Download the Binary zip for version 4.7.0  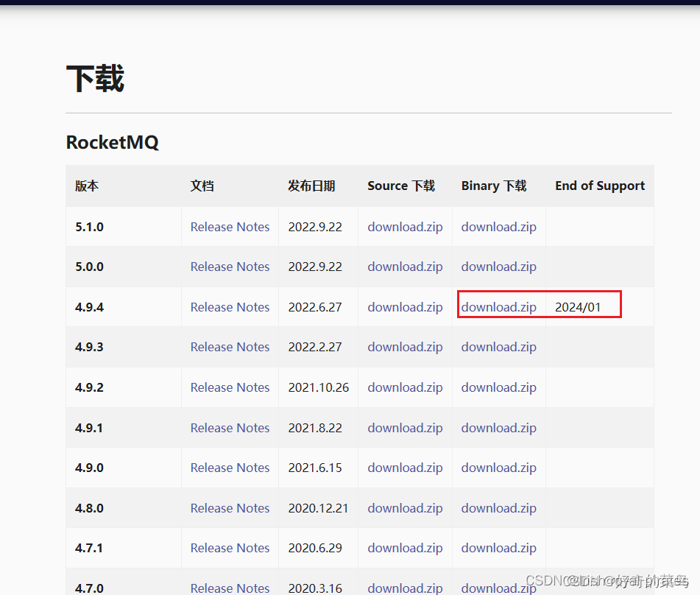(x=498, y=588)
